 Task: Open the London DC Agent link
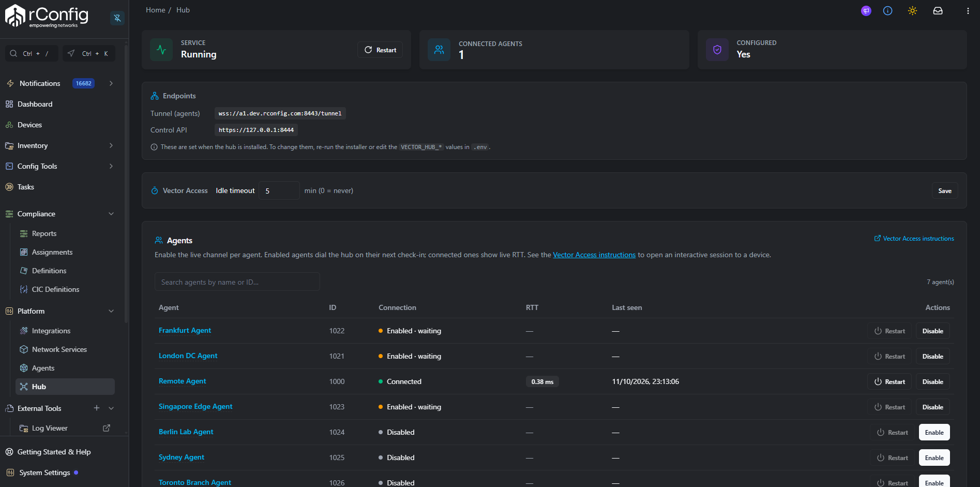click(188, 356)
